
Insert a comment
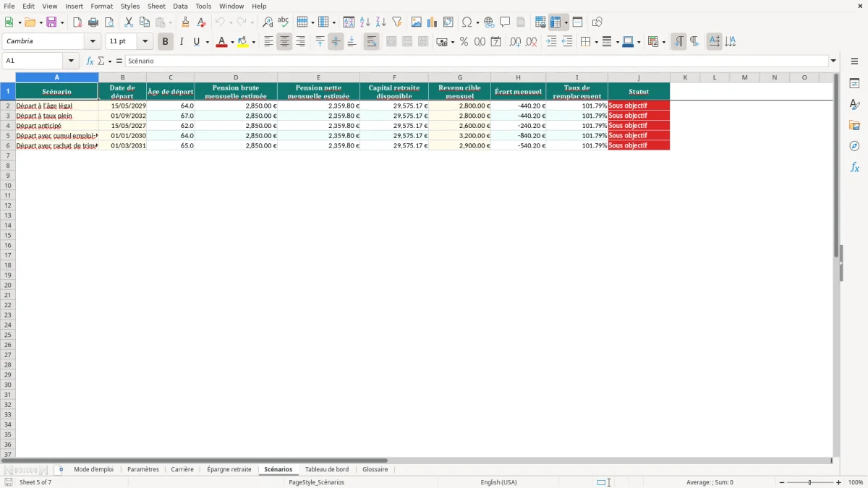click(506, 22)
